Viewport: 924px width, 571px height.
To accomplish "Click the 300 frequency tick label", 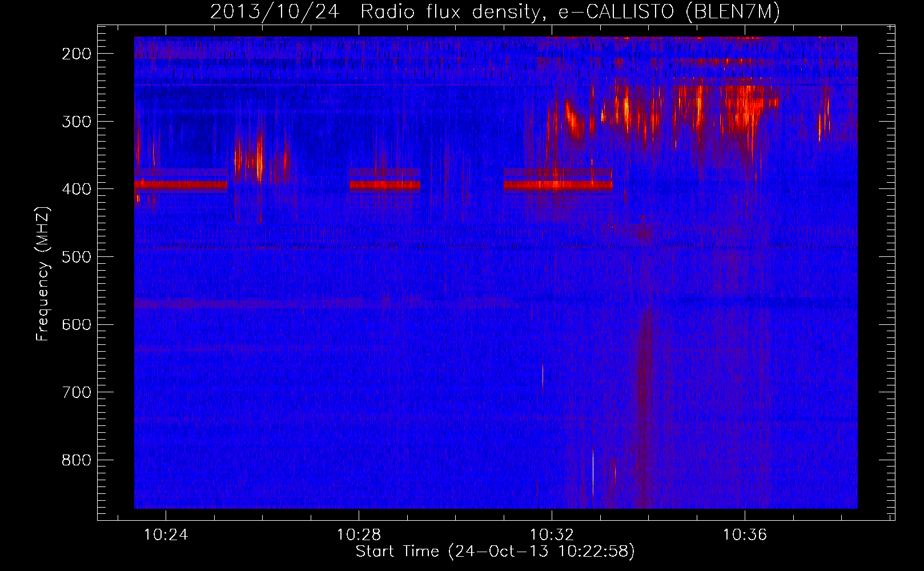I will (77, 122).
